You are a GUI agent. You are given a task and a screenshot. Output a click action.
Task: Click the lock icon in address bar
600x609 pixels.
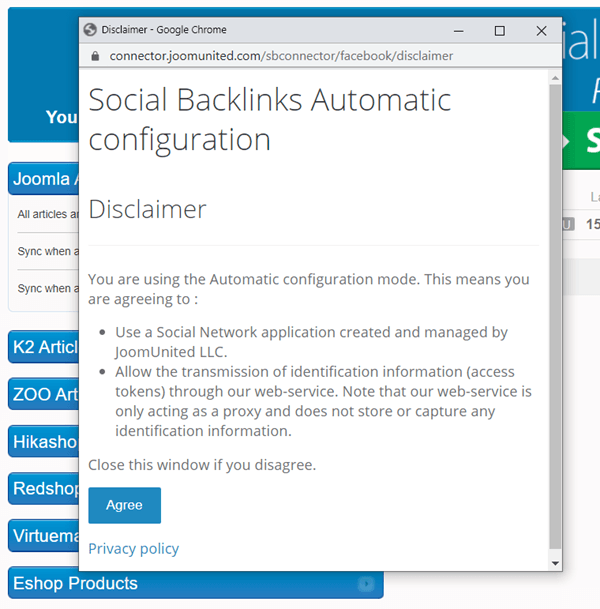[x=95, y=56]
